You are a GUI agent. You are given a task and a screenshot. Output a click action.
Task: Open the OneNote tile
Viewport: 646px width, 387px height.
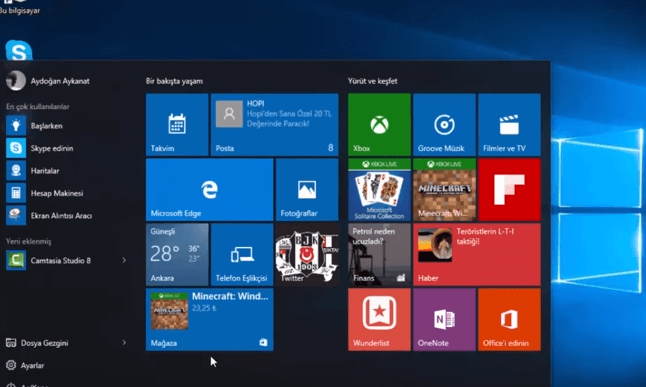coord(445,319)
